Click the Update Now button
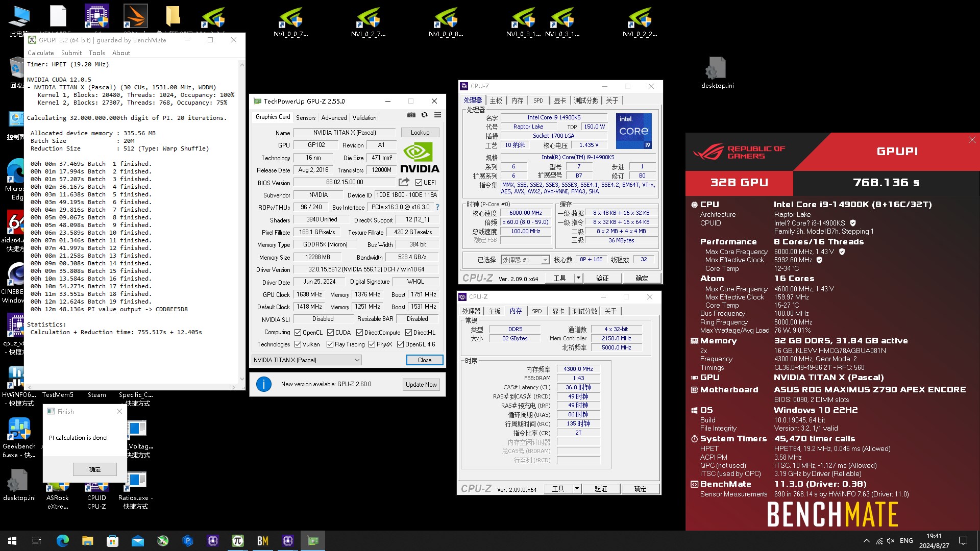Screen dimensions: 980x551 point(421,385)
